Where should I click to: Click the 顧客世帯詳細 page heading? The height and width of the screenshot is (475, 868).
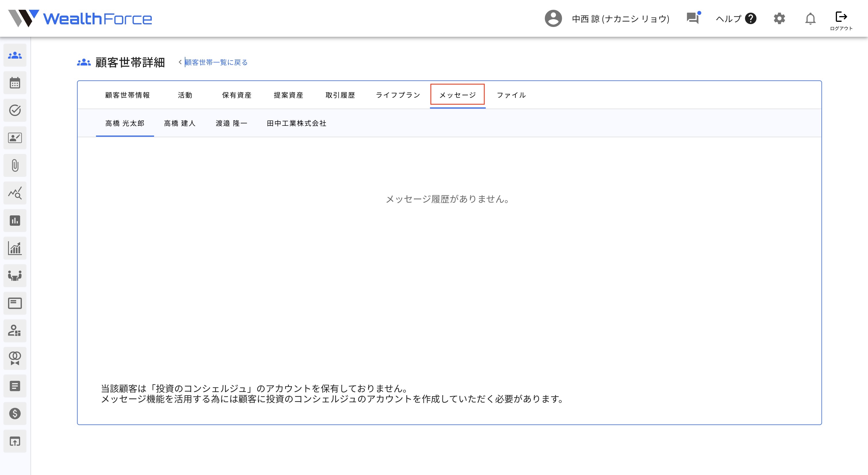pos(130,62)
